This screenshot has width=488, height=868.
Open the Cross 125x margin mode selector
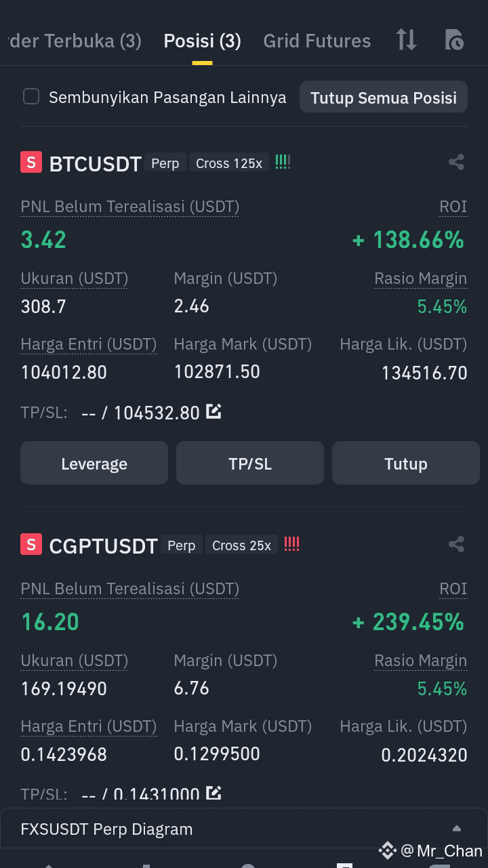[x=229, y=163]
